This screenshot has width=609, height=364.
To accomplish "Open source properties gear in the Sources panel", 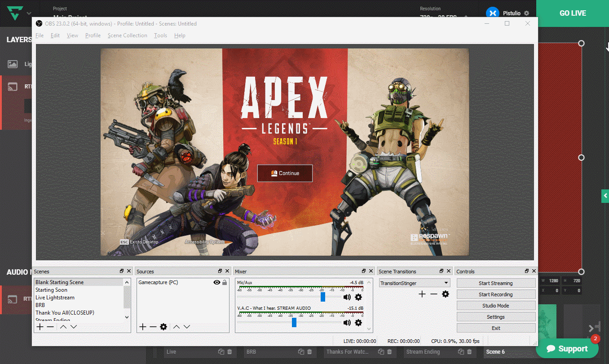I will [x=163, y=327].
